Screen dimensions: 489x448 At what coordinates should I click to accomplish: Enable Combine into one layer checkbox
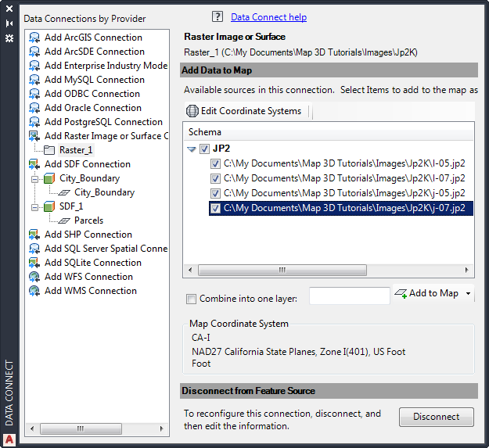(191, 299)
